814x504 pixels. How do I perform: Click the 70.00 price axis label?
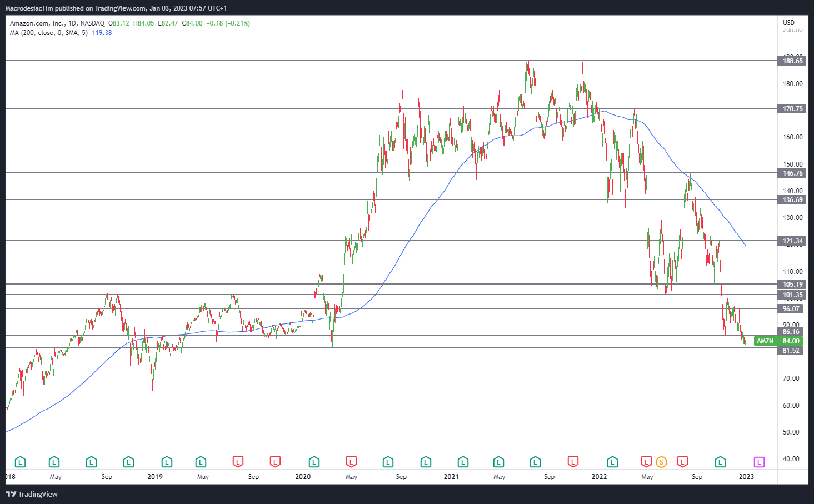pyautogui.click(x=791, y=378)
